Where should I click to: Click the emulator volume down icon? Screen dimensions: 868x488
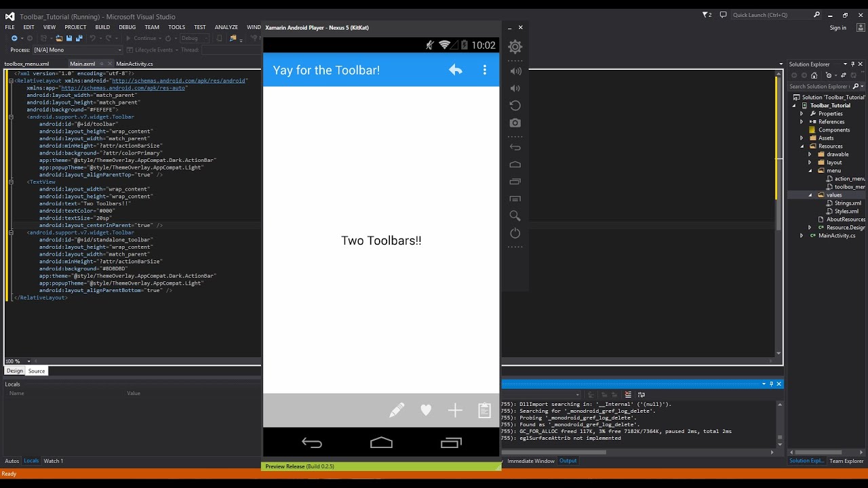(x=515, y=88)
